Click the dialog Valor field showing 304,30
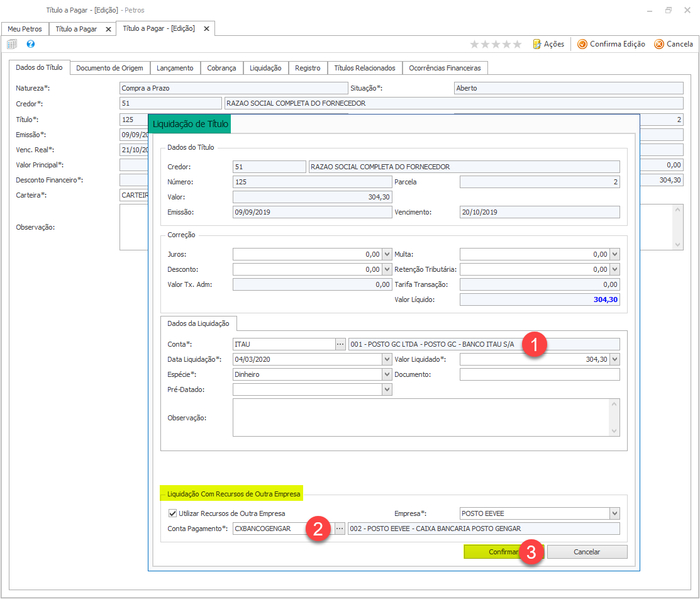 (313, 197)
